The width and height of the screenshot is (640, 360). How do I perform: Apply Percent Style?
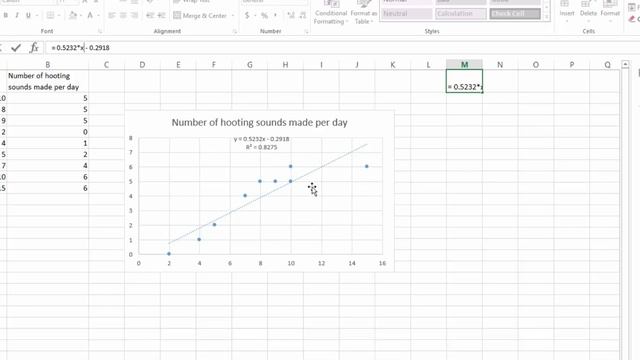pyautogui.click(x=264, y=16)
